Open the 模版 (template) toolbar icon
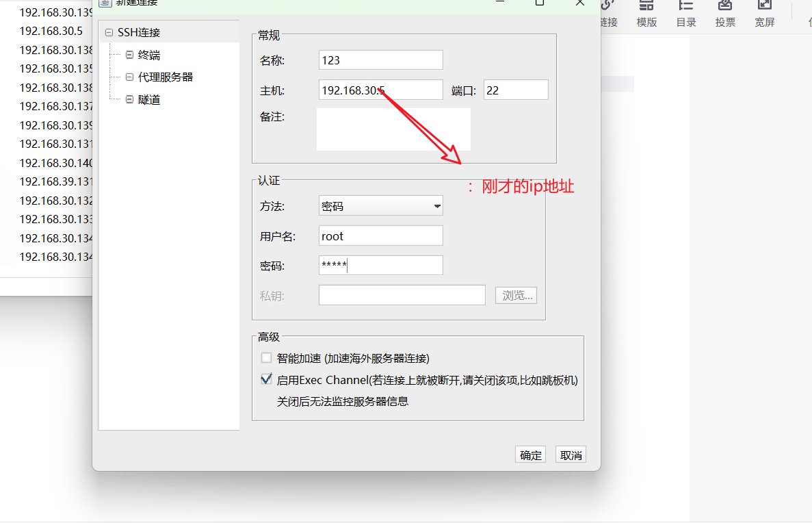 click(x=646, y=14)
